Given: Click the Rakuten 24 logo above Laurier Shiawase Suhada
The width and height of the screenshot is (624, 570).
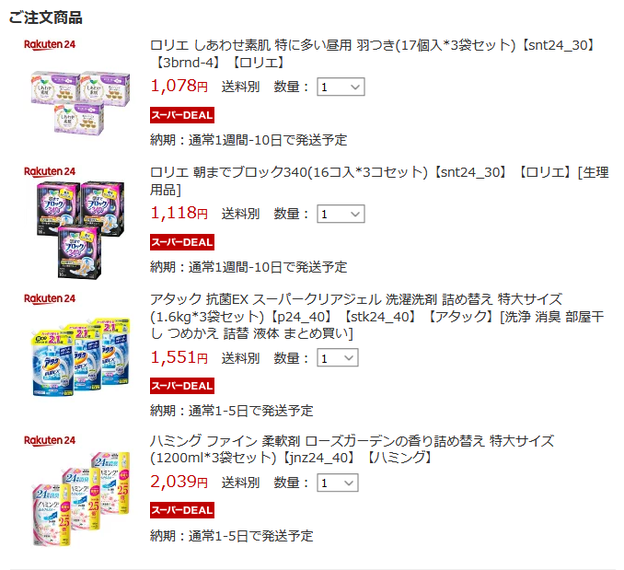Looking at the screenshot, I should click(x=50, y=45).
